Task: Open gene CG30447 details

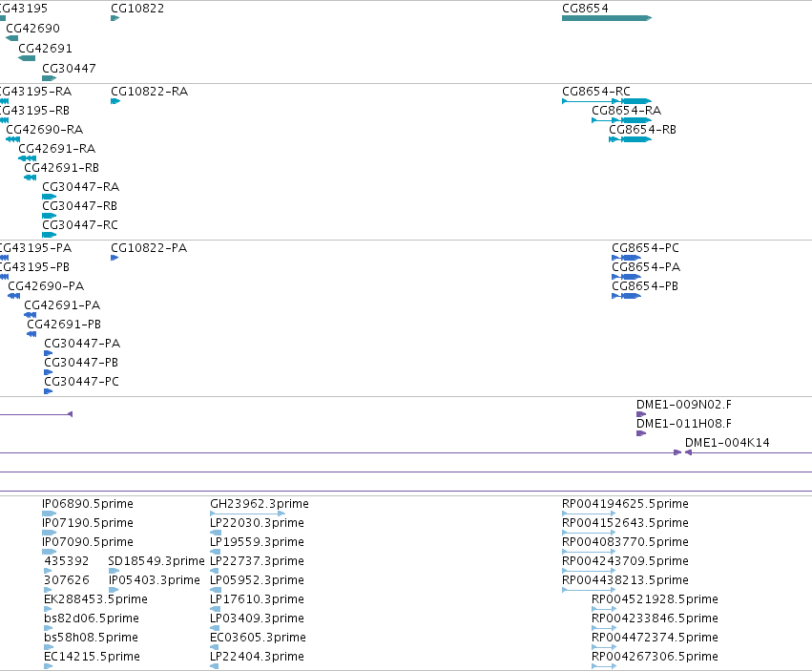Action: pos(49,78)
